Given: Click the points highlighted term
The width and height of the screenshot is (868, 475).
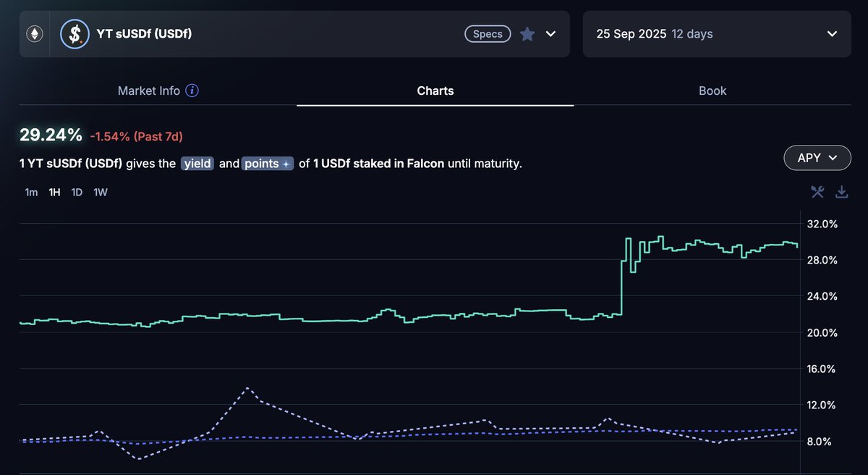Looking at the screenshot, I should pos(268,164).
